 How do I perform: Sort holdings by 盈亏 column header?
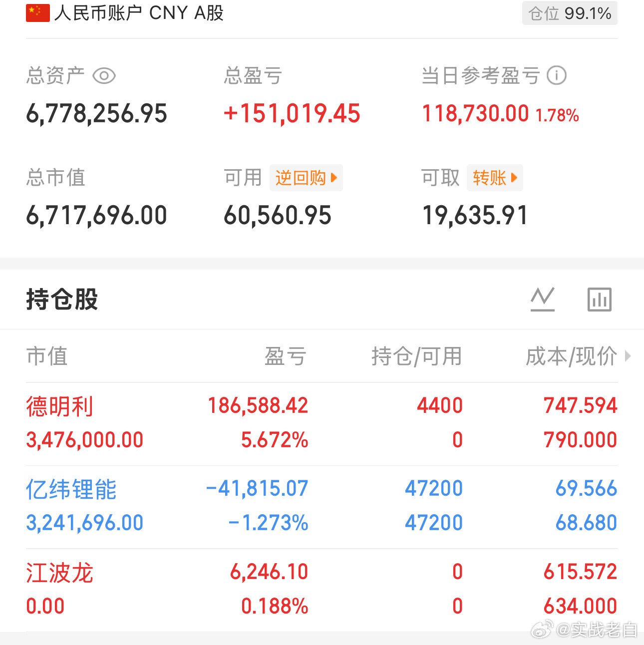[286, 356]
